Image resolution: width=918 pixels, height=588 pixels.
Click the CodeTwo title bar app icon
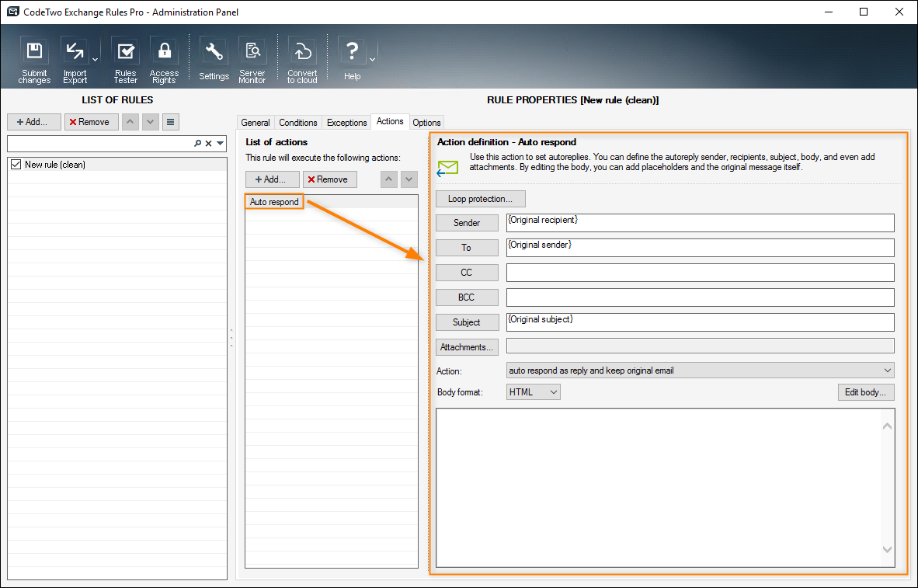[13, 12]
